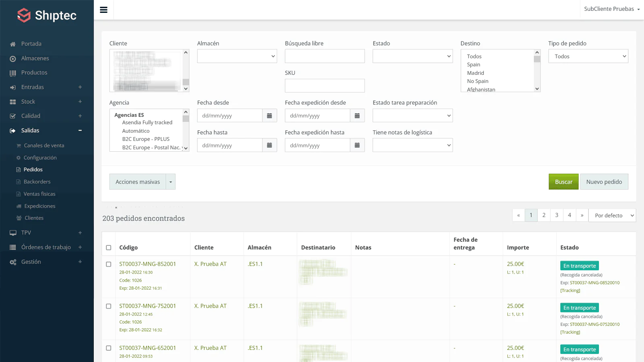Select Asendia Fully tracked agency
The image size is (644, 362).
[147, 123]
